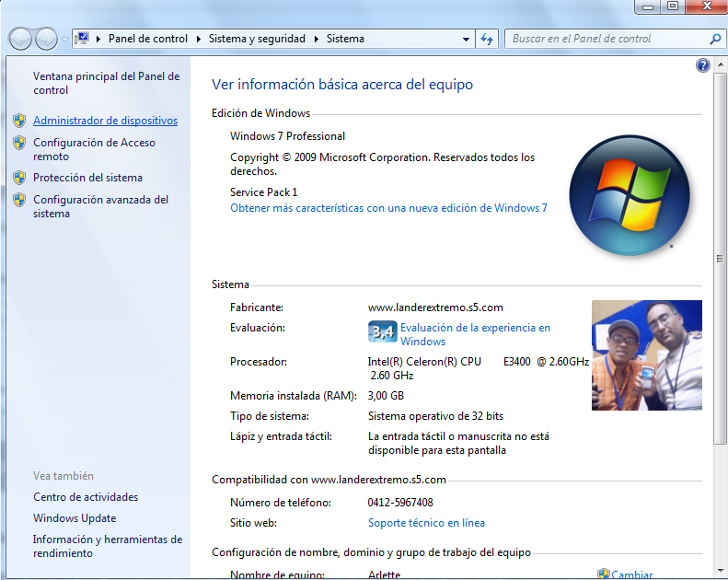Expand arrow before Panel de control breadcrumb
The width and height of the screenshot is (728, 580).
98,39
